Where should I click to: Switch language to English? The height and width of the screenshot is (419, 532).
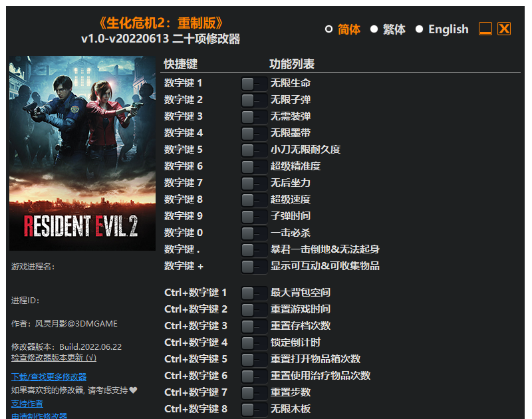point(420,29)
